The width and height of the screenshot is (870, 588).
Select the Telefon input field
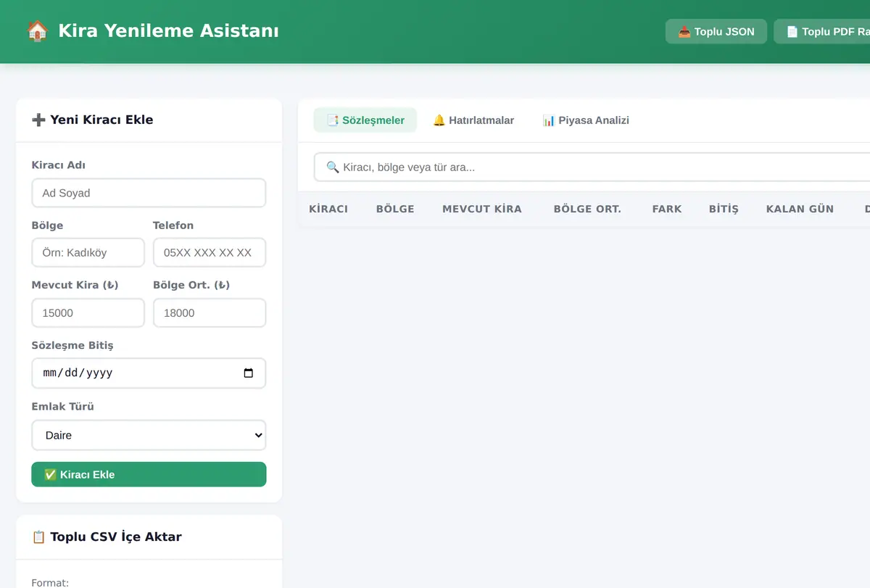[x=210, y=252]
